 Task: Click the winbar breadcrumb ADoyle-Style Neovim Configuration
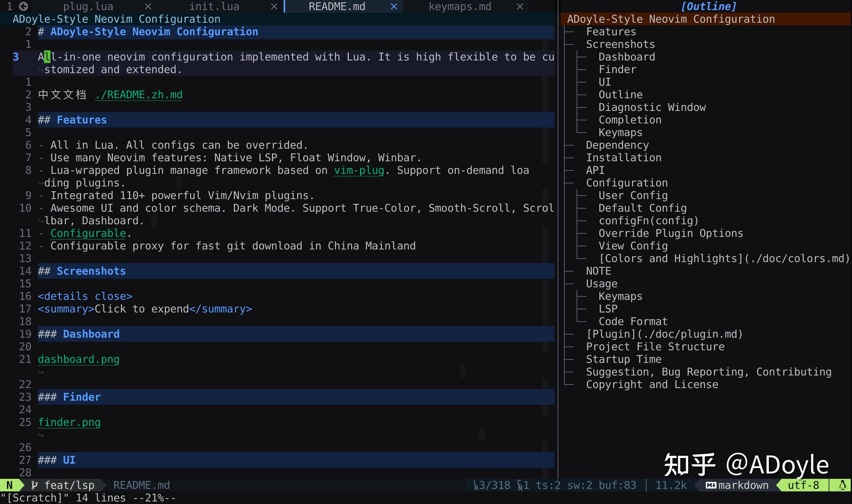(117, 19)
